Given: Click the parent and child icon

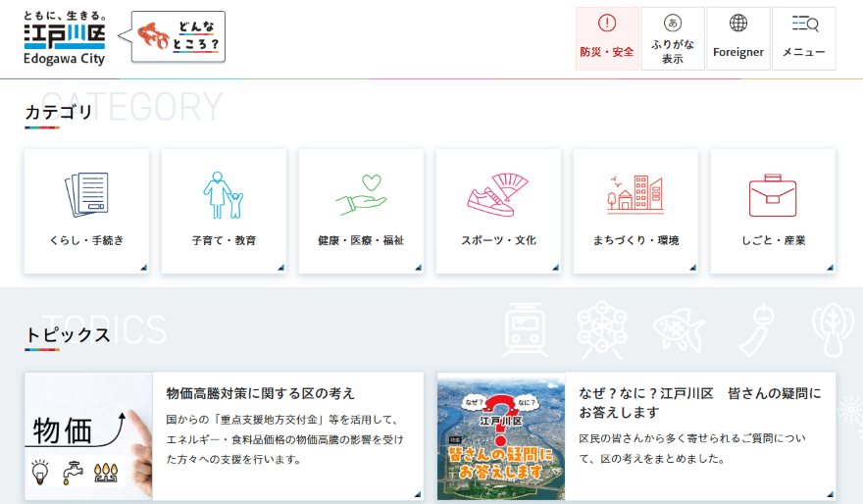Looking at the screenshot, I should pos(223,195).
